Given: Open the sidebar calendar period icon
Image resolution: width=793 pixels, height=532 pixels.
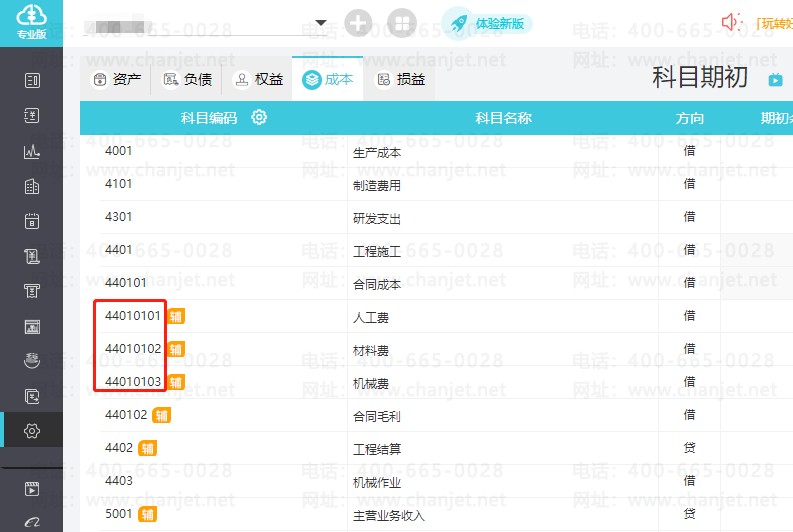Looking at the screenshot, I should tap(32, 221).
